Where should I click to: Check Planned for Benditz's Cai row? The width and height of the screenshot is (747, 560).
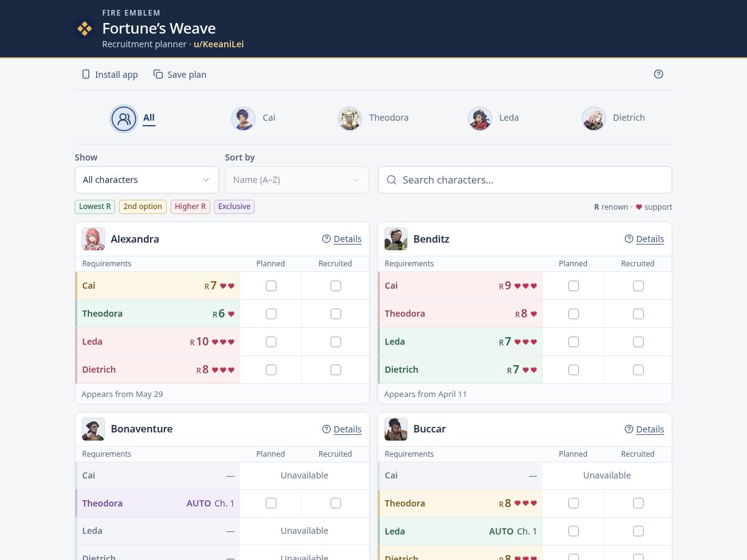(x=573, y=286)
